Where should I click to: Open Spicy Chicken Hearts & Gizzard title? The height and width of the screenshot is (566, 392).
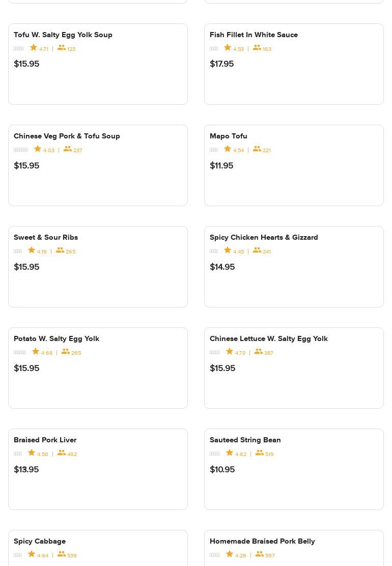[x=264, y=237]
